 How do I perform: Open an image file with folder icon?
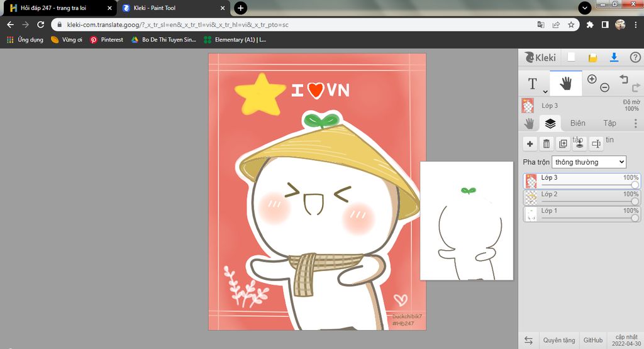pyautogui.click(x=592, y=57)
